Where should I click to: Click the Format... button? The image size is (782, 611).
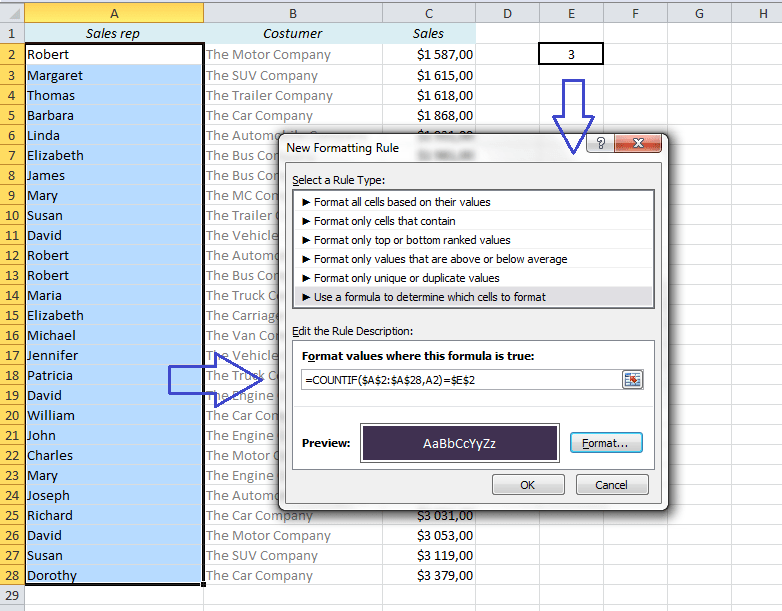point(606,443)
